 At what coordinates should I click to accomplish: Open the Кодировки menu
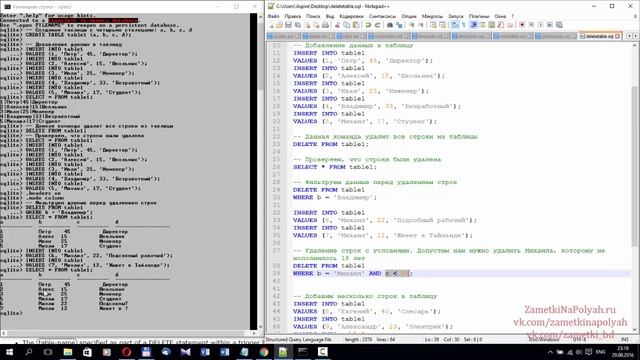(351, 16)
